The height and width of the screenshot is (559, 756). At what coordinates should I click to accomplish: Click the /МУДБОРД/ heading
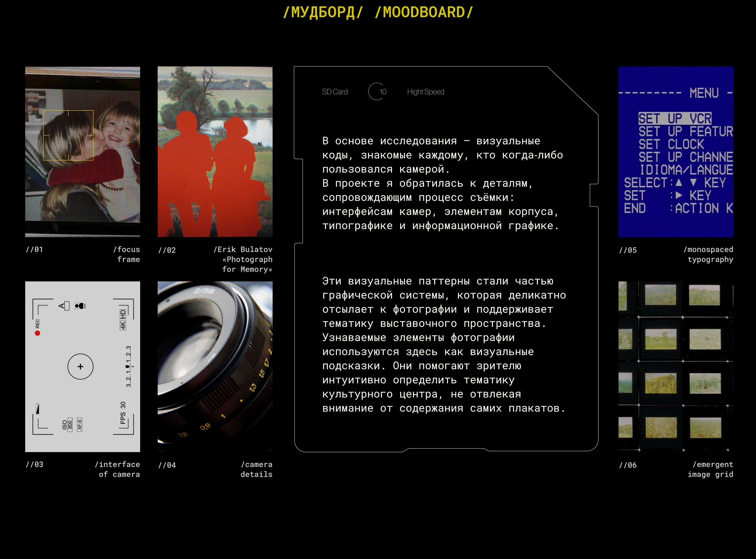[323, 12]
